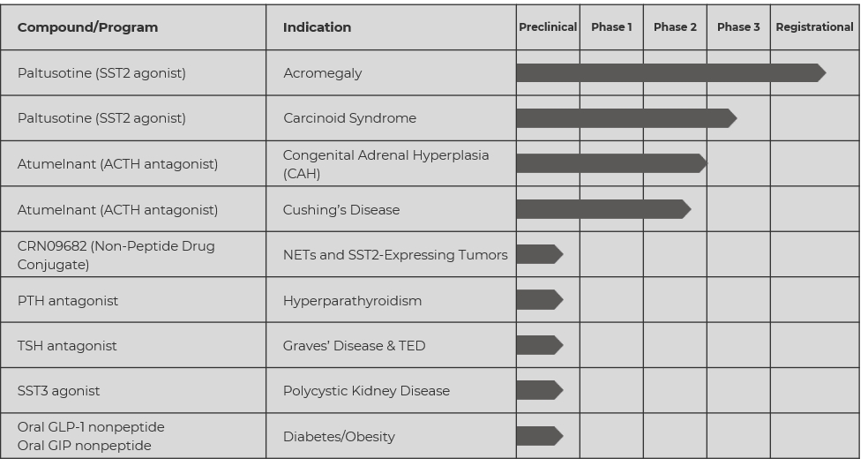
Task: Select the Polycystic Kidney Disease preclinical arrow
Action: click(539, 390)
